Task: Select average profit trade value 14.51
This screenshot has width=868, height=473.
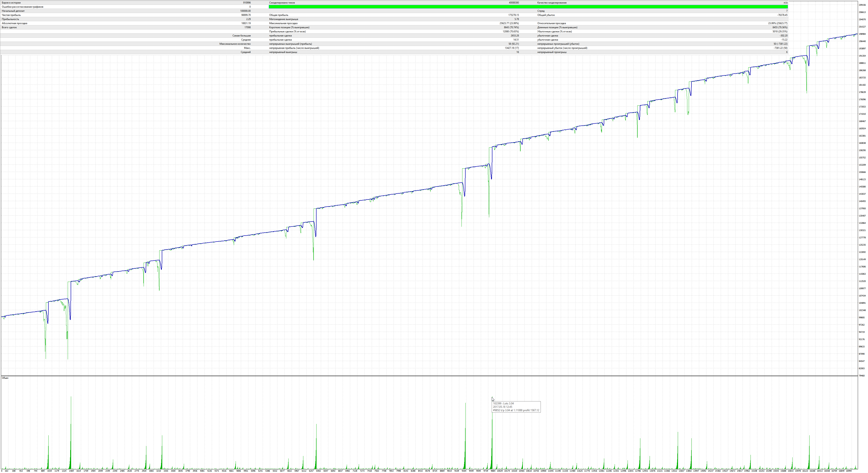Action: pyautogui.click(x=516, y=40)
